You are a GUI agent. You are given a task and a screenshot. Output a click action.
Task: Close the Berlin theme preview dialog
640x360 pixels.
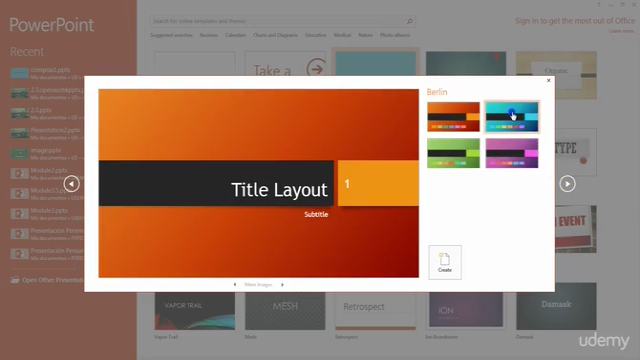548,80
